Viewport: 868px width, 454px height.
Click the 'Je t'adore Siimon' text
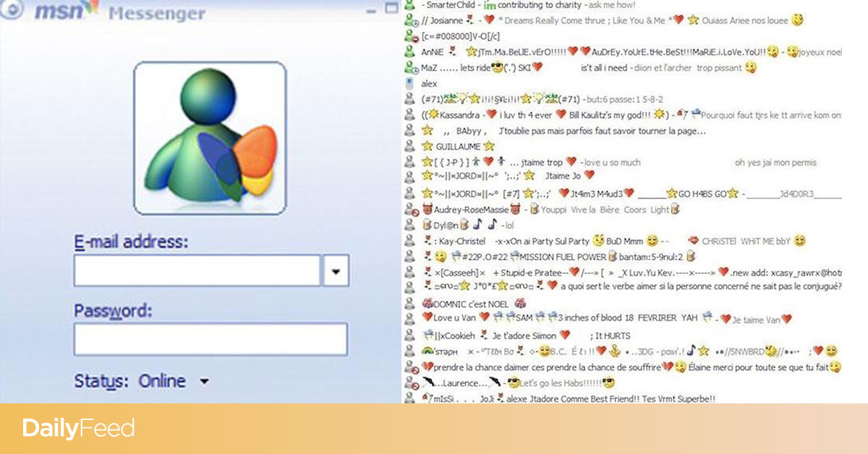click(x=526, y=336)
